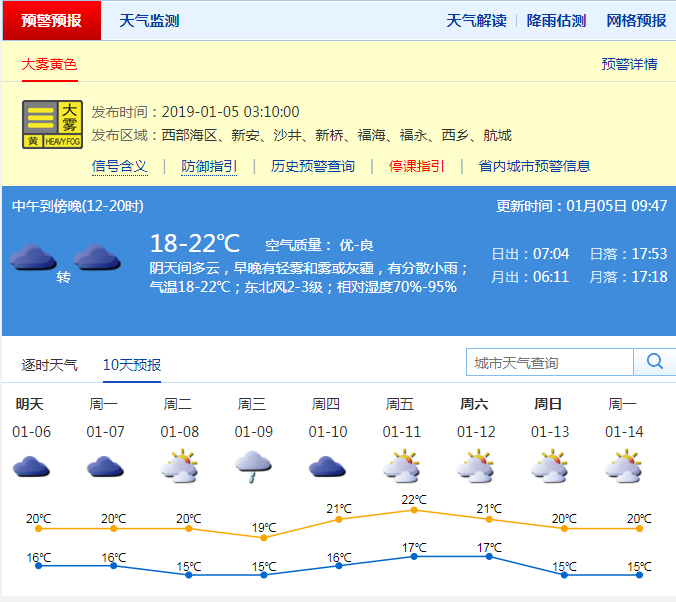
Task: View 预警详情 warning details
Action: 629,64
